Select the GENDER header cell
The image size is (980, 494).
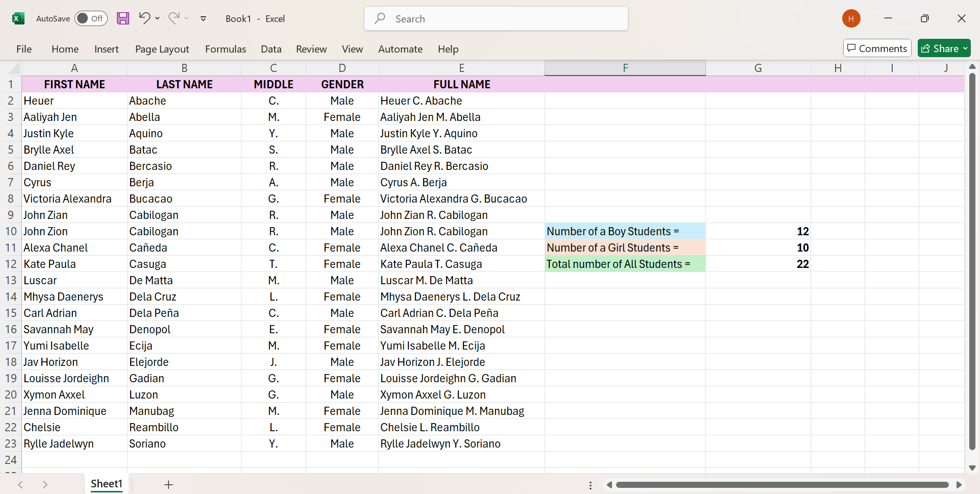[x=342, y=84]
